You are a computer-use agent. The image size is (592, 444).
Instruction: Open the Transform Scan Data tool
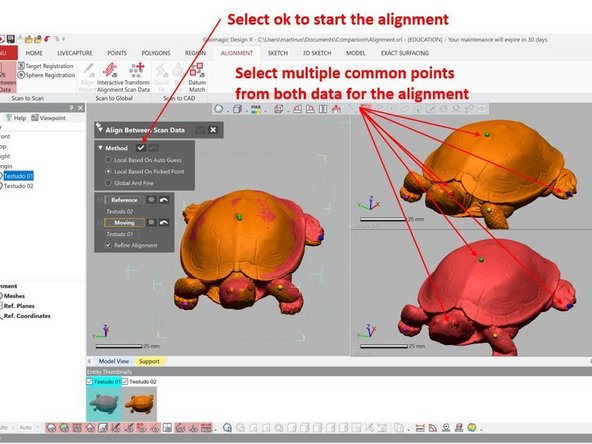coord(137,77)
